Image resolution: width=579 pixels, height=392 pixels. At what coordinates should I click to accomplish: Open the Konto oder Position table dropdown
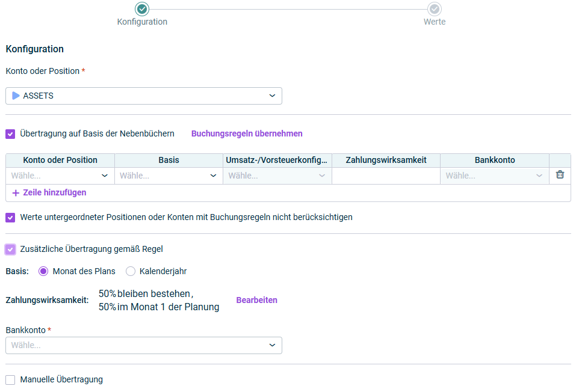pos(60,176)
